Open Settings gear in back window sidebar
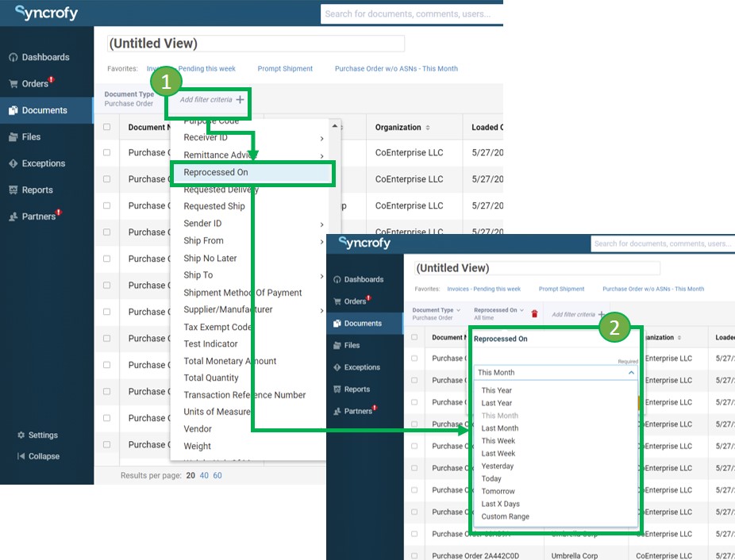735x560 pixels. [x=21, y=435]
